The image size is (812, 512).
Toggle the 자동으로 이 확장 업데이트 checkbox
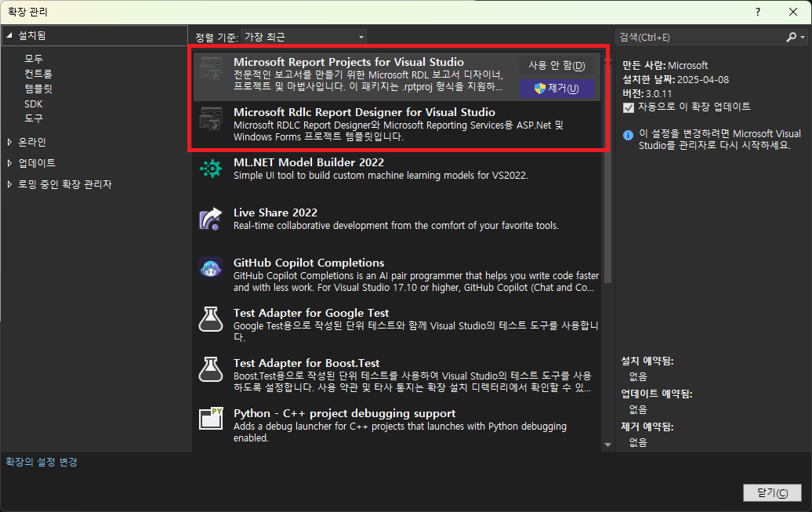click(x=628, y=107)
